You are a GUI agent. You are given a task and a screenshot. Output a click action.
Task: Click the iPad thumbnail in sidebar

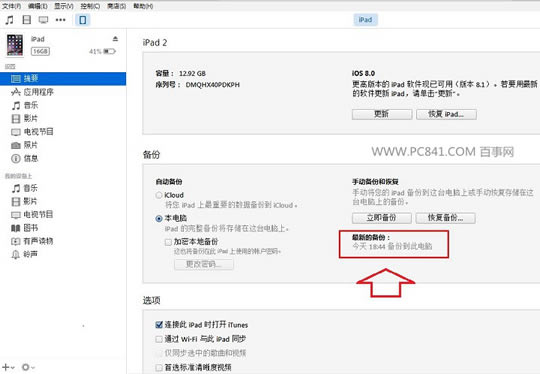pos(15,45)
